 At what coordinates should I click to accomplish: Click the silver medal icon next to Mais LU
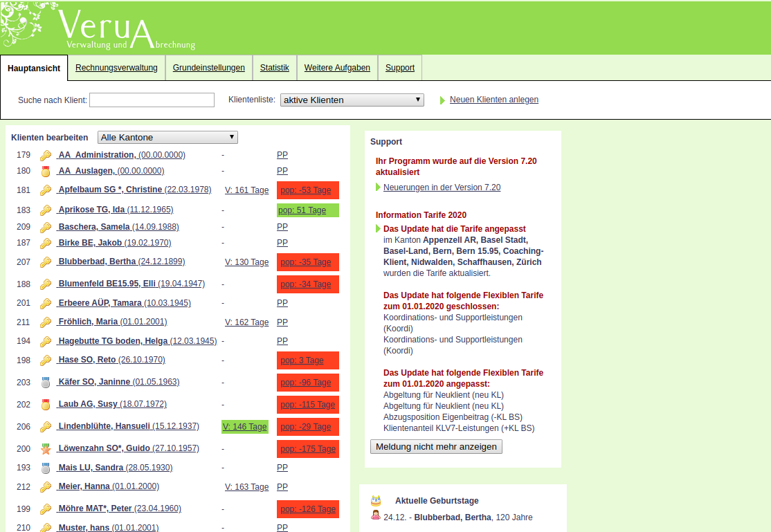[x=46, y=468]
